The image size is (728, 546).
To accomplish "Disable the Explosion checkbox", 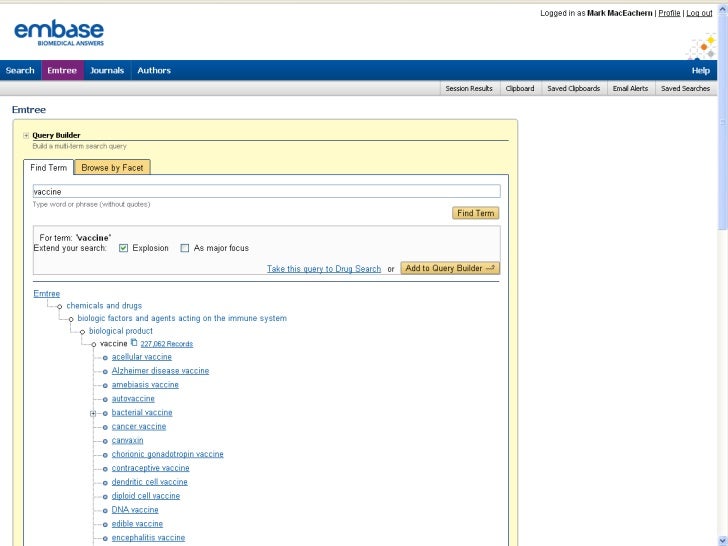I will pos(123,248).
